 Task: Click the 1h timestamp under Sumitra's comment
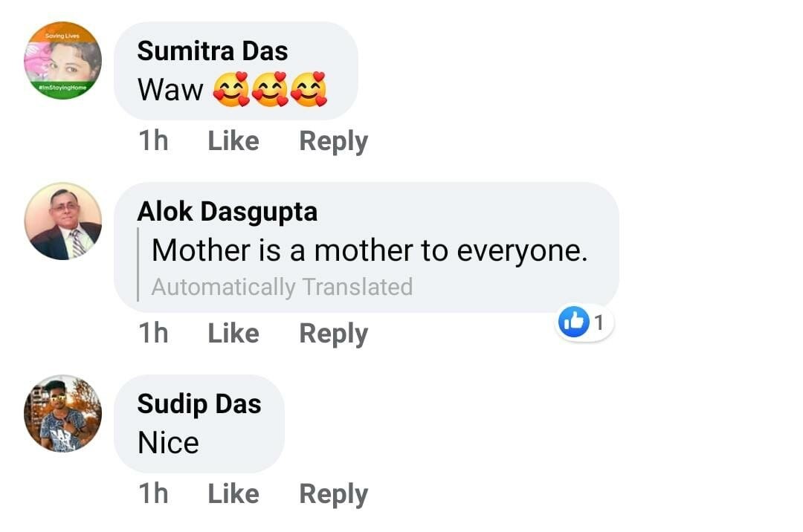click(x=153, y=140)
